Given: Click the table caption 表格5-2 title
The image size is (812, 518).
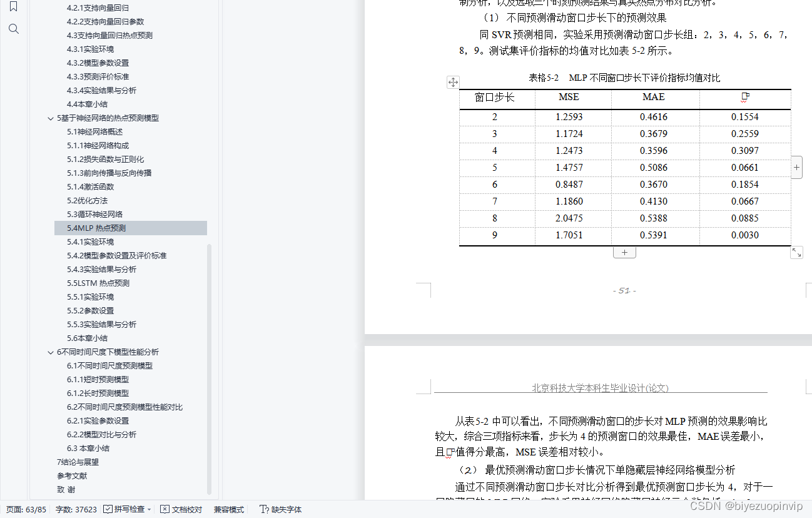Looking at the screenshot, I should click(x=624, y=78).
